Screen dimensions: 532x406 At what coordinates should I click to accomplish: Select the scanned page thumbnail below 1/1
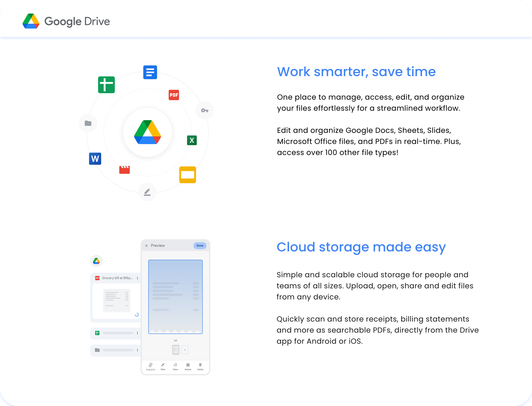tap(175, 350)
